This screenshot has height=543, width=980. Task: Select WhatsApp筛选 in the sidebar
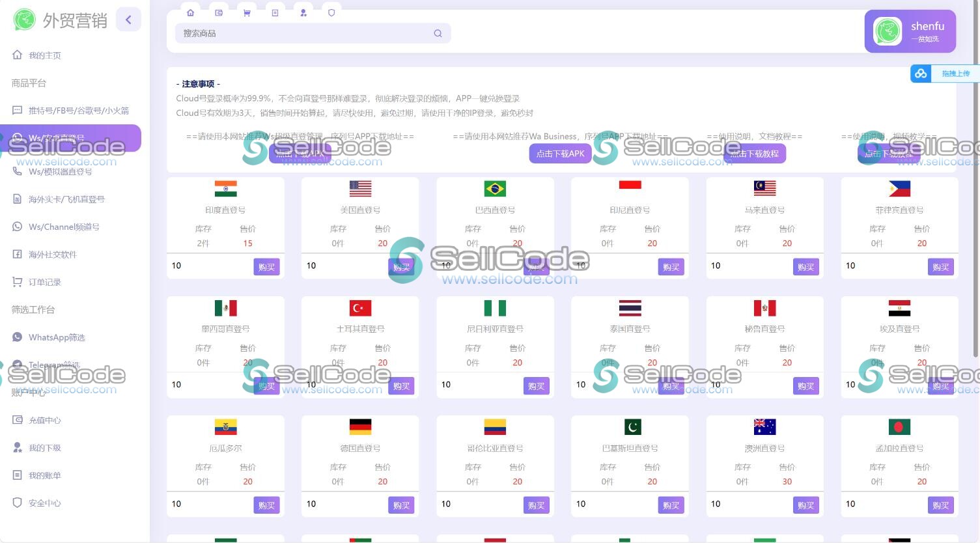pyautogui.click(x=57, y=337)
